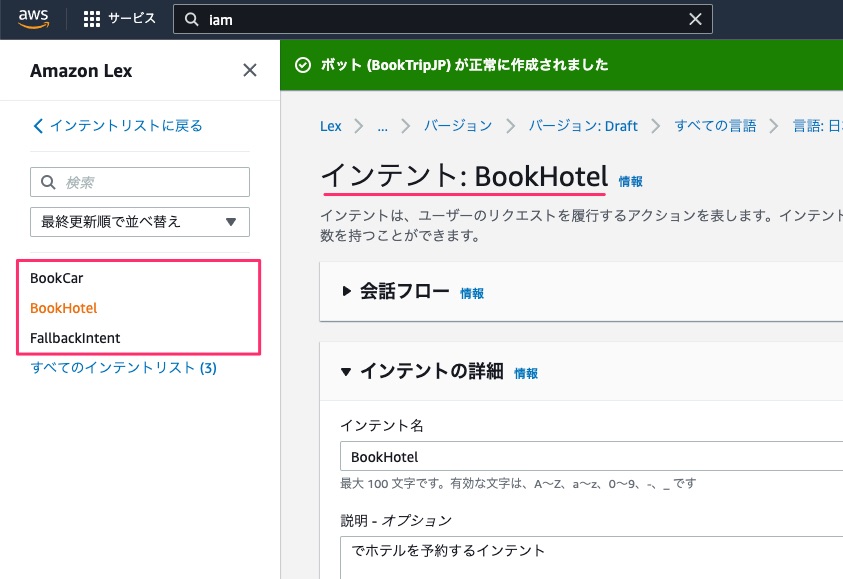Expand the 会話フロー section
The image size is (843, 579).
pos(347,291)
